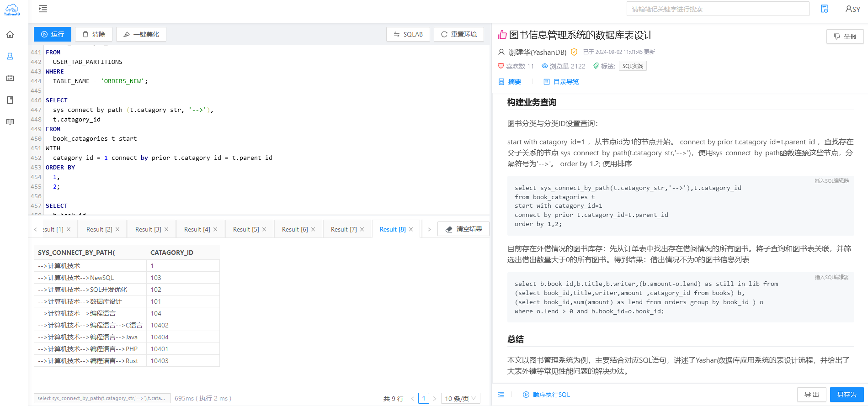Click the 'ORDERS_NEW' string in the editor
868x406 pixels.
coord(122,81)
